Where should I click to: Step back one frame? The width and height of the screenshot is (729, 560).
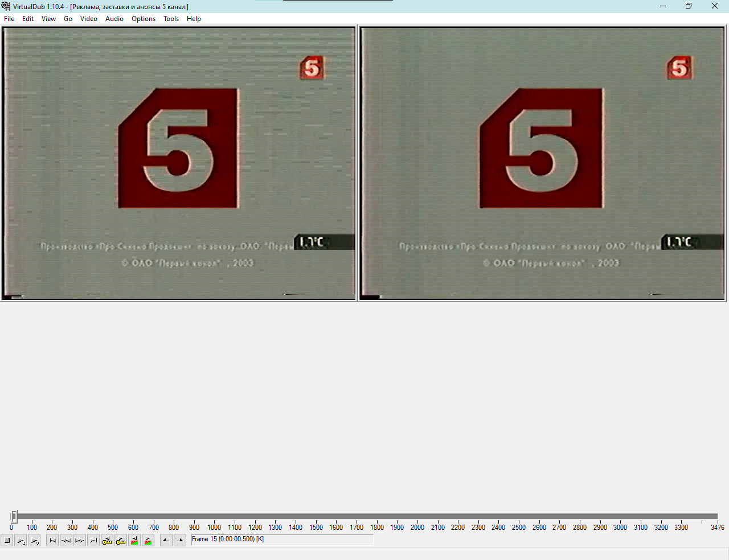point(66,540)
